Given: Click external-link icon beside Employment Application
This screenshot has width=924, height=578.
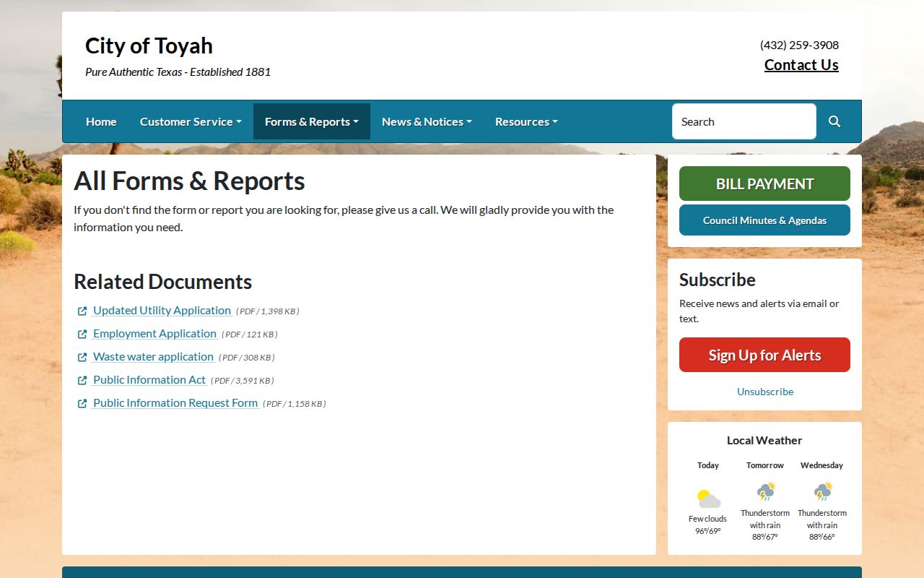Looking at the screenshot, I should pos(82,335).
